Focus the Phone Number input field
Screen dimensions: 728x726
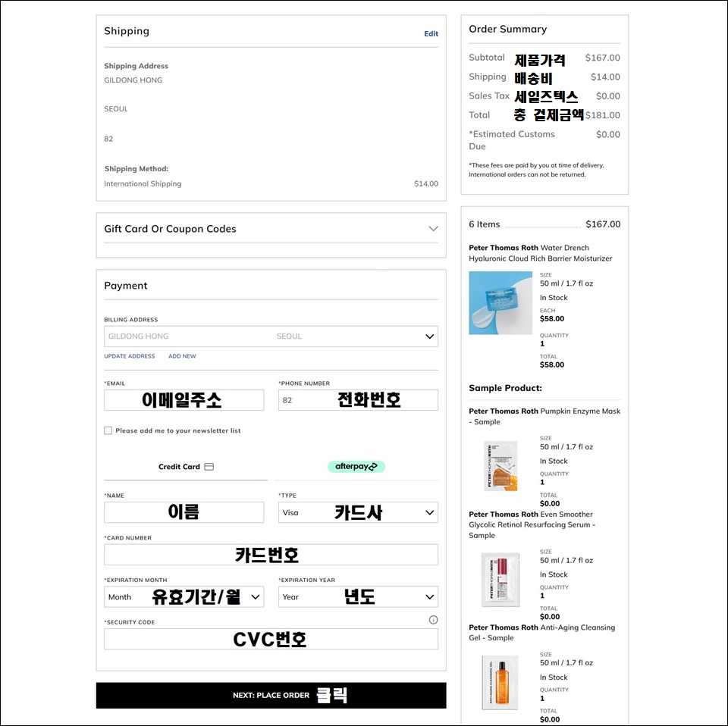[358, 400]
